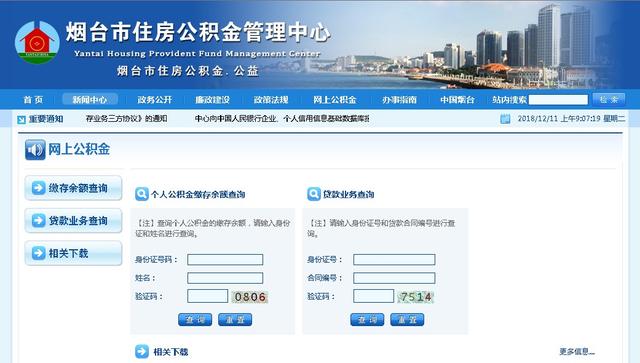Click 重置 in the balance query form
Viewport: 640px width, 363px height.
click(x=235, y=320)
